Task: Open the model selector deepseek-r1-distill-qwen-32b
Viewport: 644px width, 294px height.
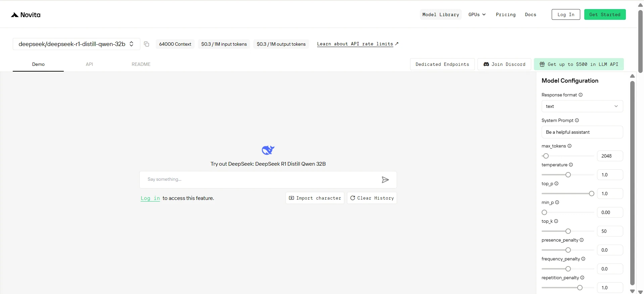Action: [x=76, y=44]
